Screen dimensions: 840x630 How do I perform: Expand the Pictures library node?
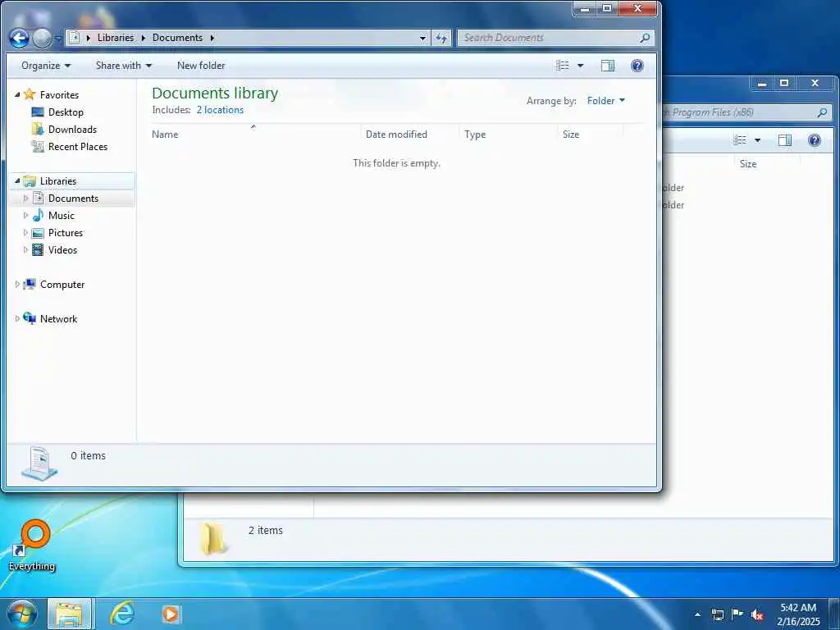[25, 232]
